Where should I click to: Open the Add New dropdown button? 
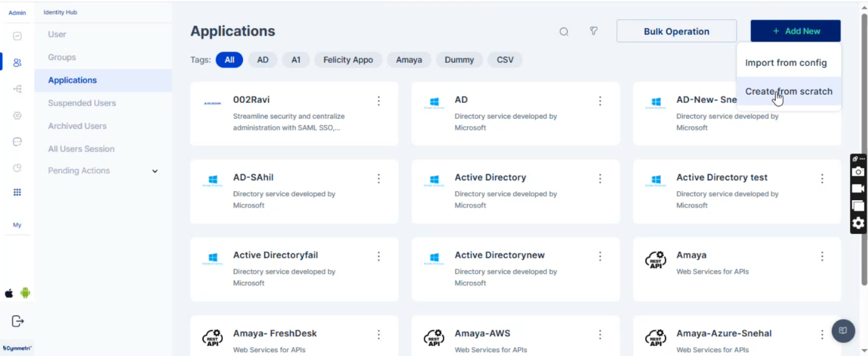click(x=796, y=31)
